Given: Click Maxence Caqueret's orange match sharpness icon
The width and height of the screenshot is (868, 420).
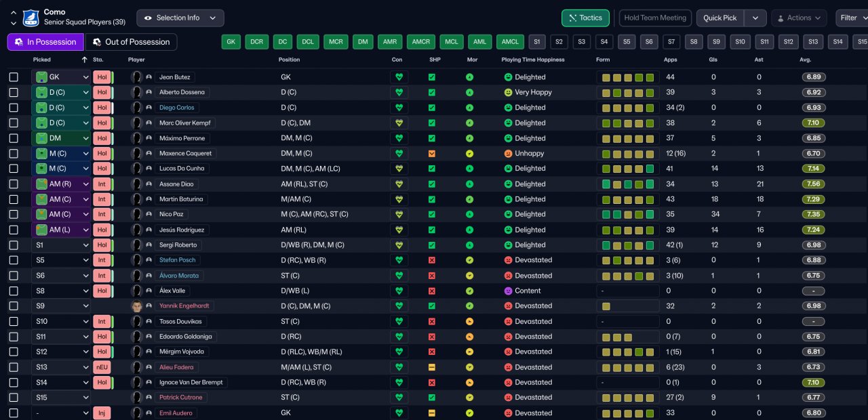Looking at the screenshot, I should [x=432, y=154].
